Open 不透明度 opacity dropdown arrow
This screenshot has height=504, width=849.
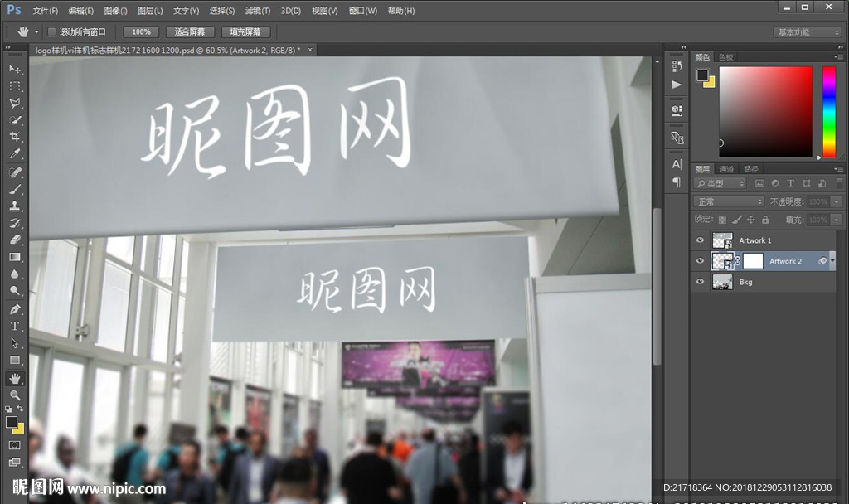tap(837, 201)
